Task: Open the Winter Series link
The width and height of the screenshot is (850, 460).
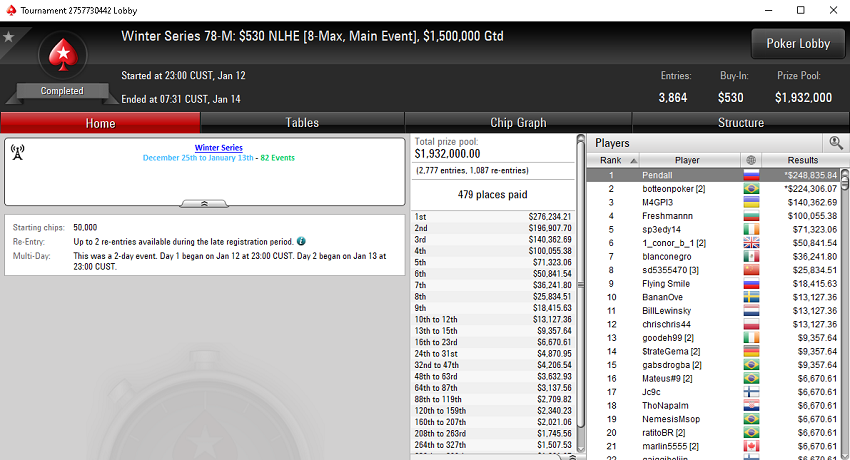Action: [x=218, y=147]
